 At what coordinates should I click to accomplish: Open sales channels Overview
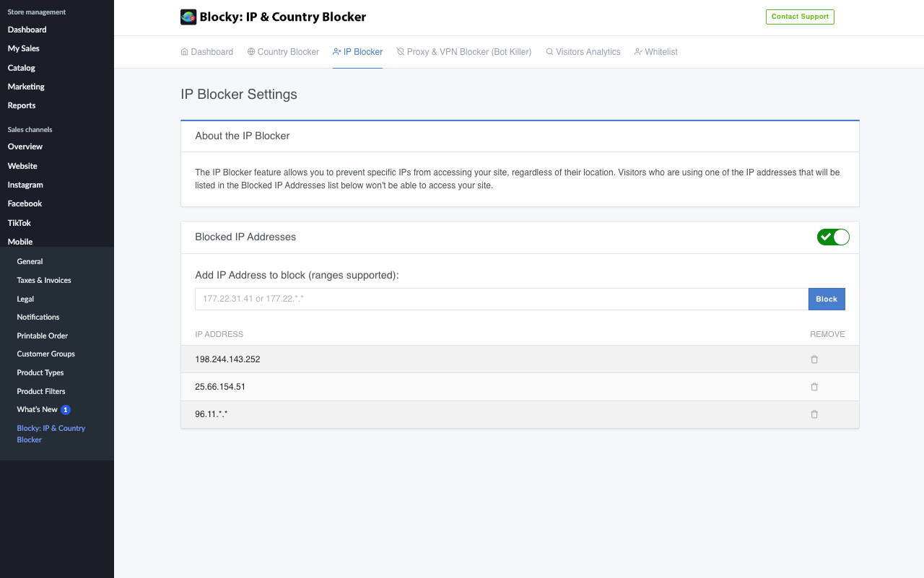tap(25, 146)
